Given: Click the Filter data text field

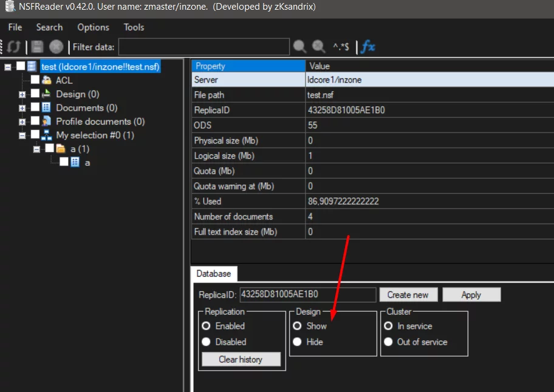Looking at the screenshot, I should pos(203,47).
